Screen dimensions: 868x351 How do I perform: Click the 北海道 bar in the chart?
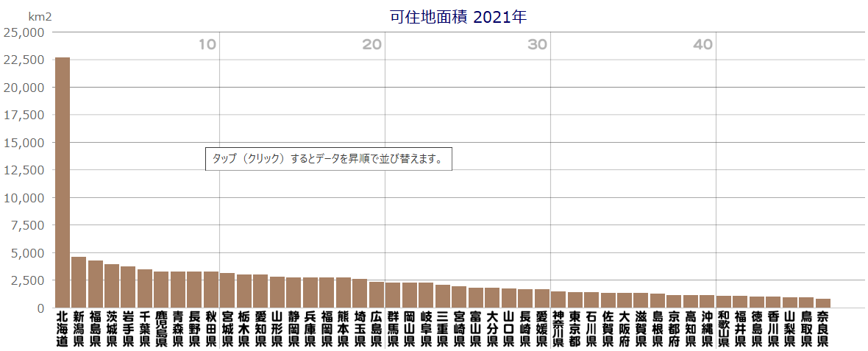(63, 182)
